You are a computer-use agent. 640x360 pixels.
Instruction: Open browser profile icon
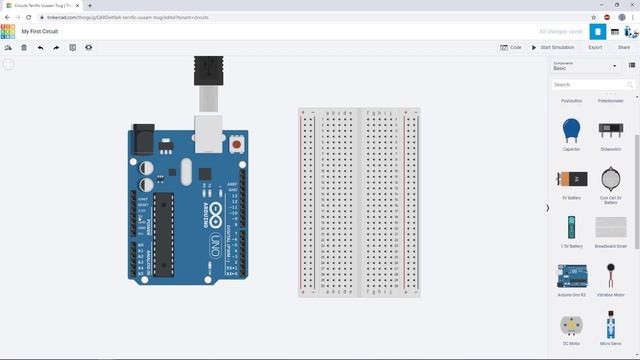click(x=622, y=17)
